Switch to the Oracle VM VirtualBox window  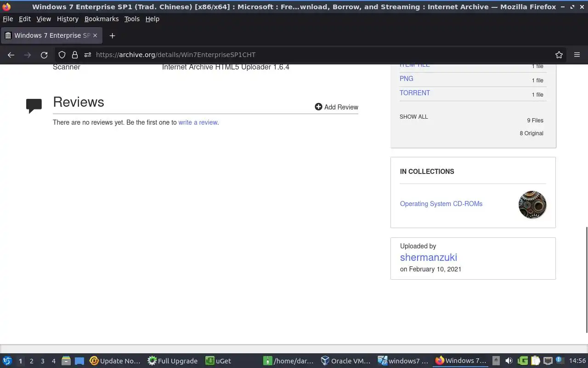pyautogui.click(x=346, y=361)
